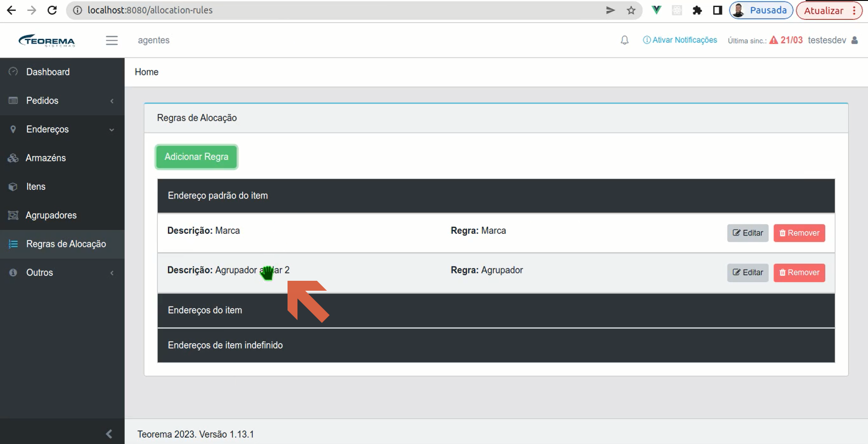Expand Pedidos using its chevron
Viewport: 868px width, 444px height.
[x=112, y=101]
